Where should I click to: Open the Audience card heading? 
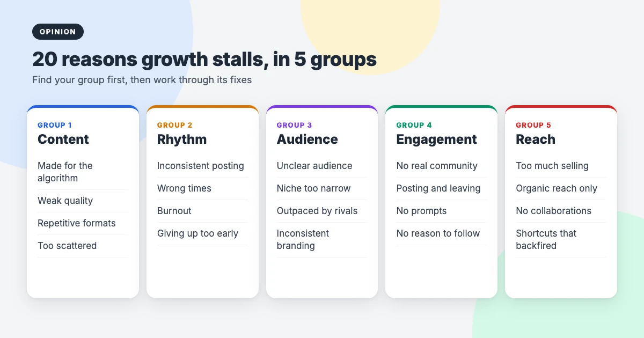tap(308, 139)
